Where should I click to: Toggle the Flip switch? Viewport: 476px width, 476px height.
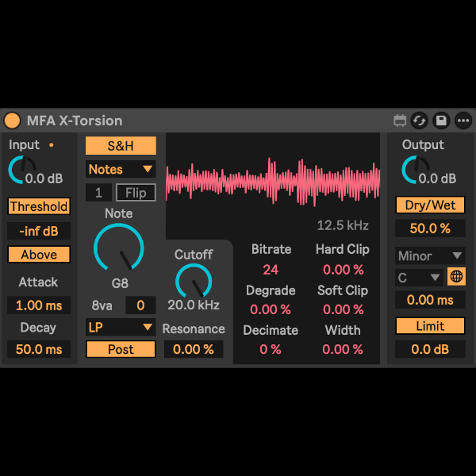[x=136, y=193]
